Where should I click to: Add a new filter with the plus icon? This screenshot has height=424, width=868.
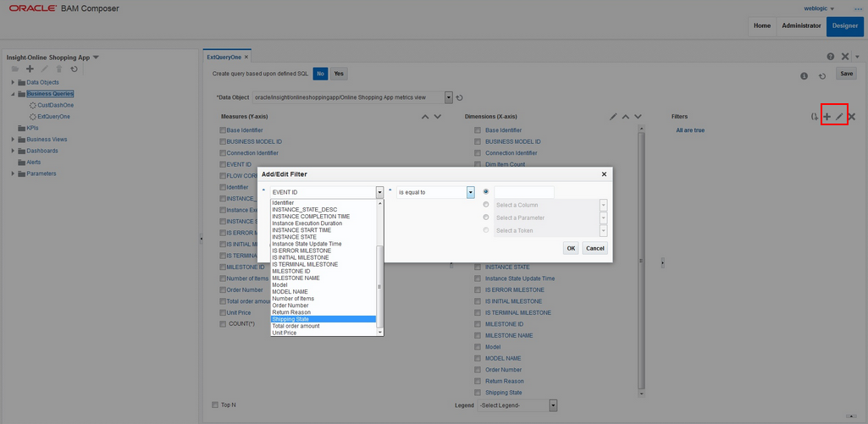tap(827, 117)
